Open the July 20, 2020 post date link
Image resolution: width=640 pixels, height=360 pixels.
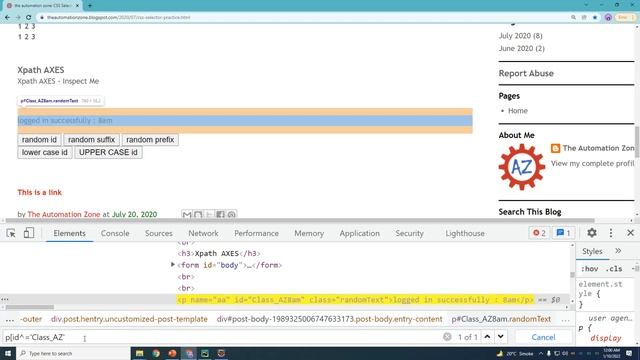[x=134, y=214]
